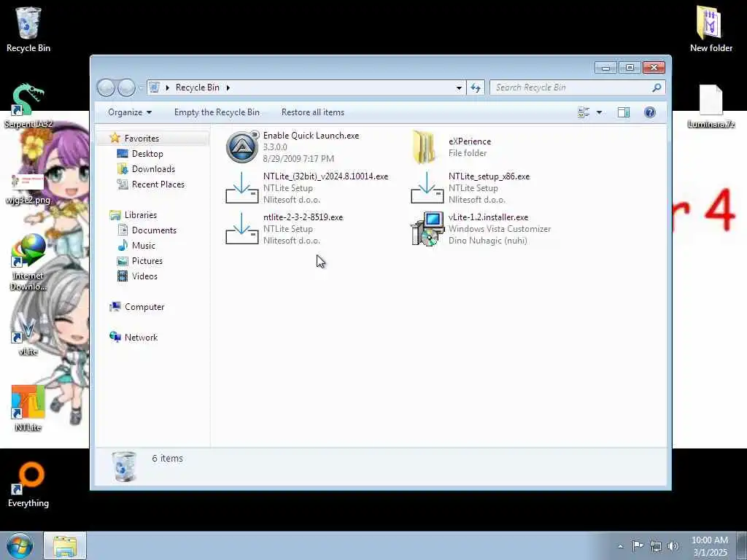Expand address bar previous locations dropdown
The width and height of the screenshot is (747, 560).
459,87
